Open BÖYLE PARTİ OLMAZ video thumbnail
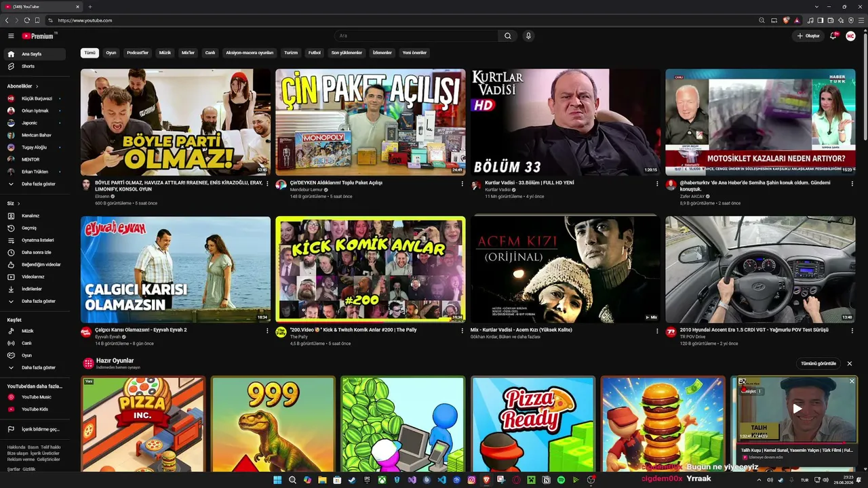868x488 pixels. coord(176,122)
